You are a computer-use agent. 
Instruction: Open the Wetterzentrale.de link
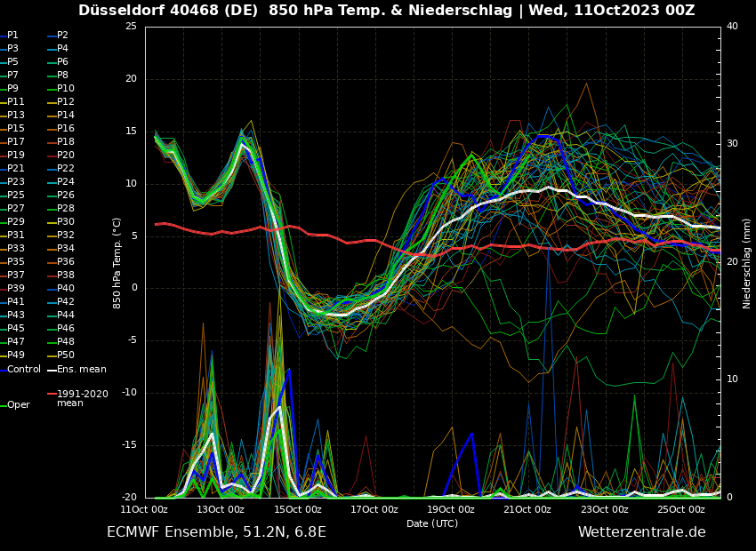641,531
